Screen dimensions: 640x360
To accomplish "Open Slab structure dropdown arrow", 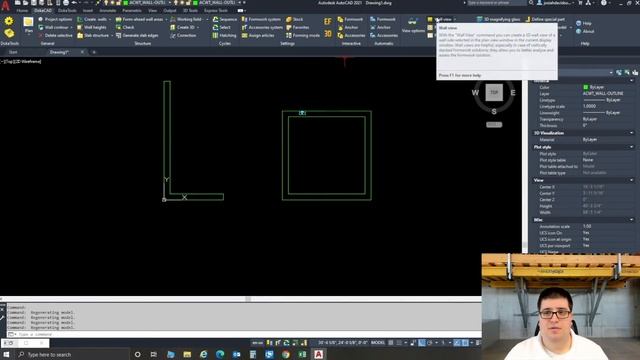I will point(112,36).
